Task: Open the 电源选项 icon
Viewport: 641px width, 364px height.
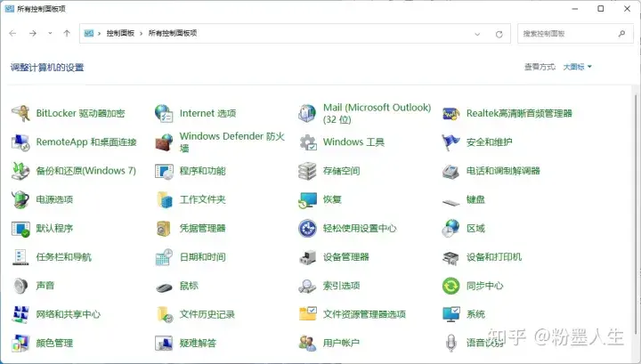Action: point(20,199)
